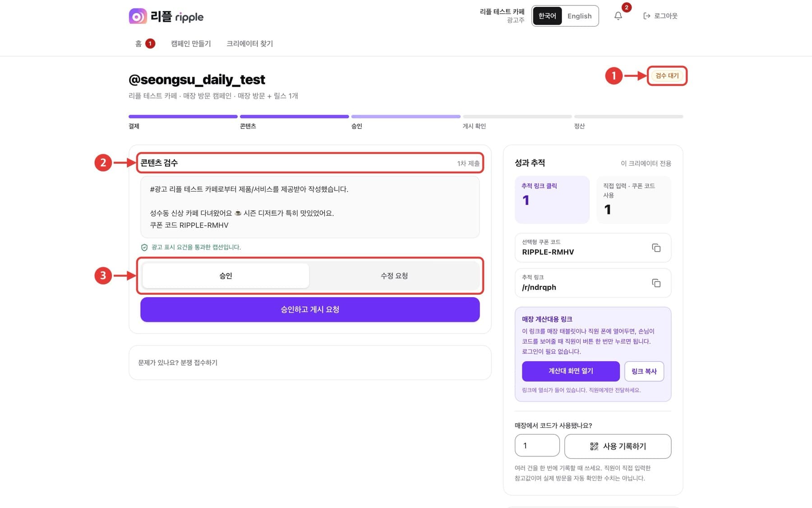Click the 콘텐츠 progress step bar

tap(294, 117)
